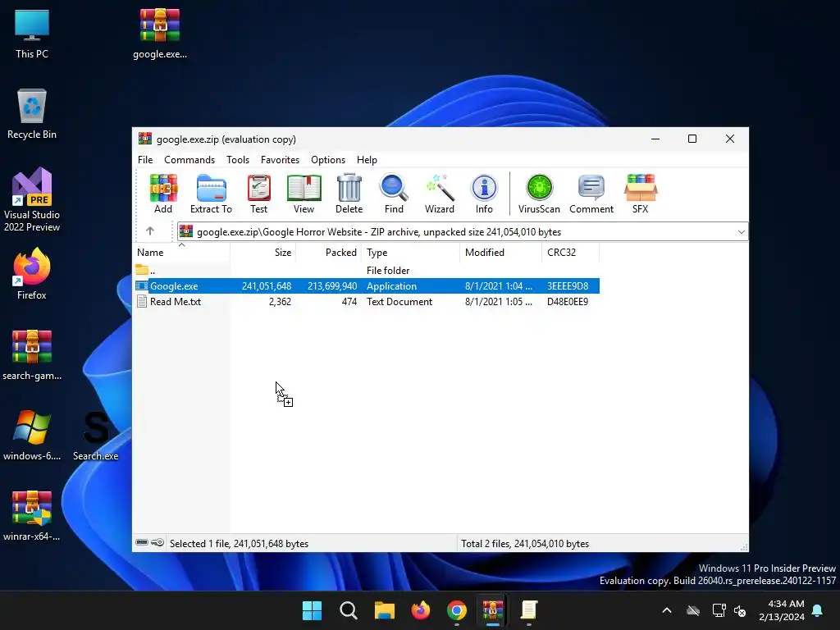This screenshot has width=840, height=630.
Task: Click the Extract To toolbar icon
Action: point(211,194)
